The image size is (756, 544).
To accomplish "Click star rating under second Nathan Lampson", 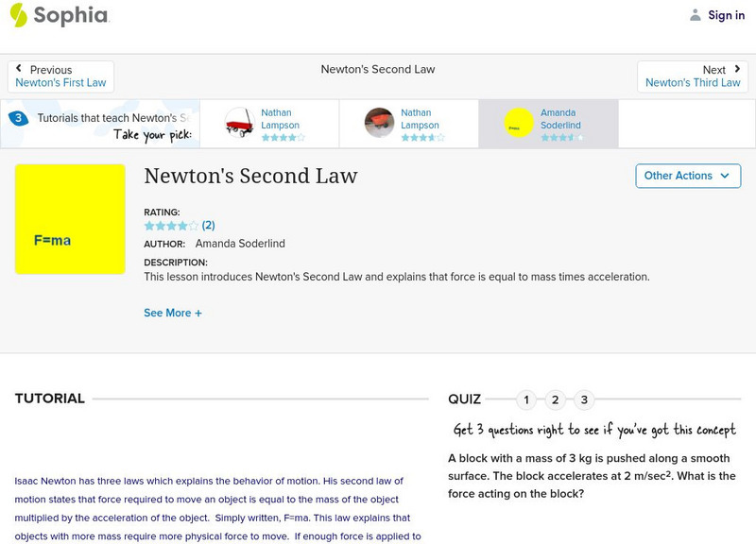I will coord(422,137).
